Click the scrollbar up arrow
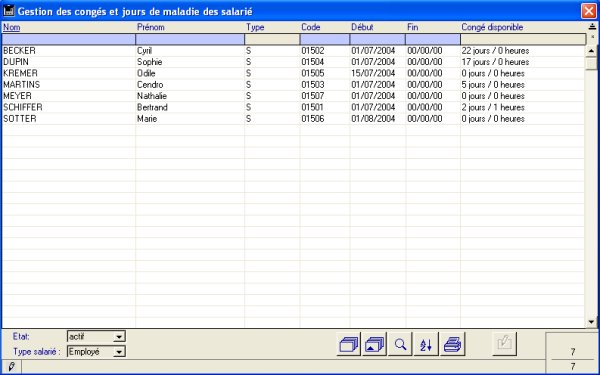Screen dimensions: 600x375 [x=592, y=51]
